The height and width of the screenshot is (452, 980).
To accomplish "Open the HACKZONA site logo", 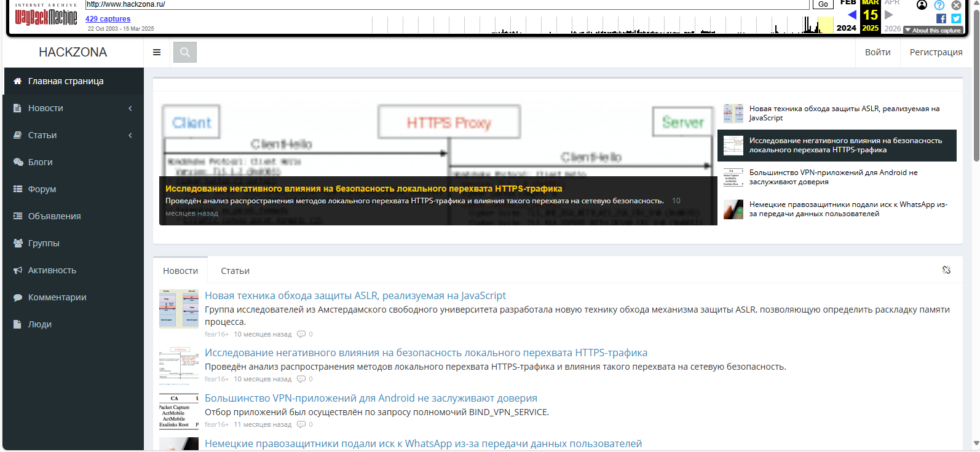I will [x=73, y=52].
